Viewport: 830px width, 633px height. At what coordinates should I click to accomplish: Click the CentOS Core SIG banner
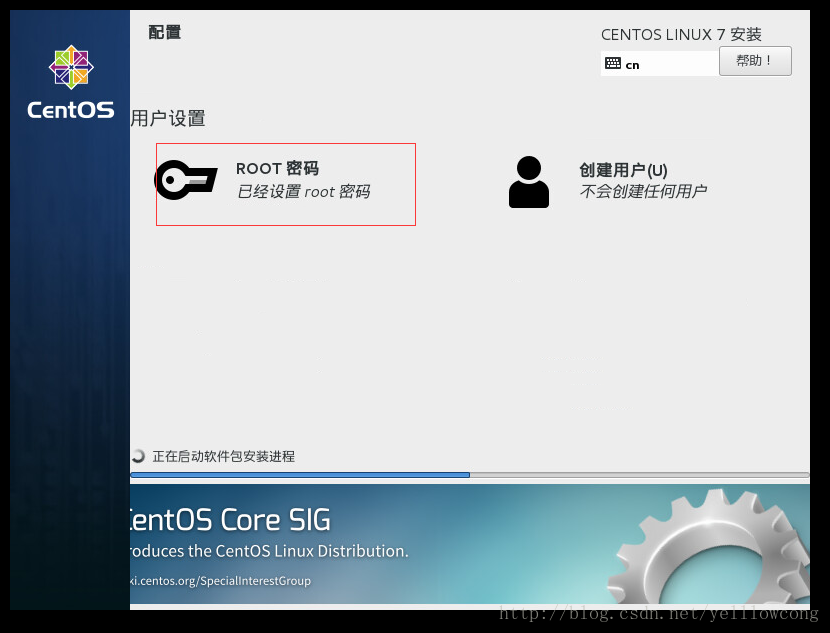[x=470, y=544]
